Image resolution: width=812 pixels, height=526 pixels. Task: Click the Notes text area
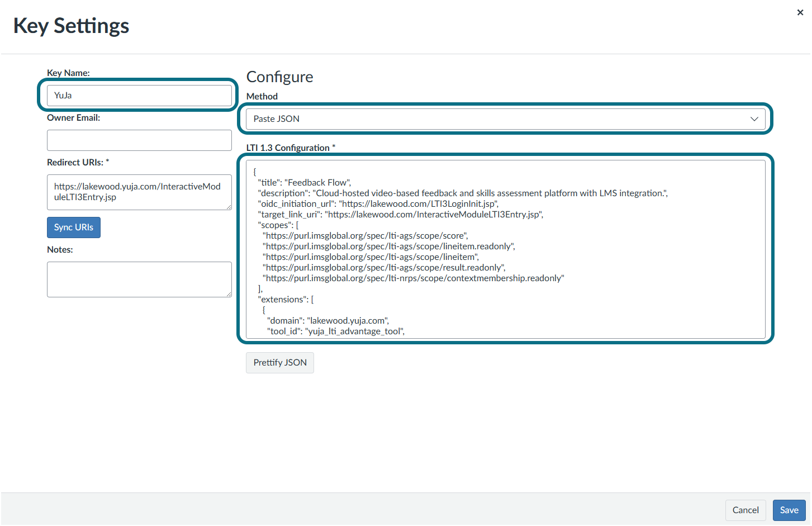(139, 279)
